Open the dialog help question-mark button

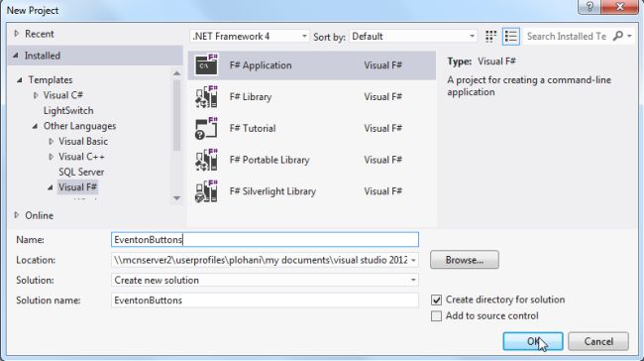(589, 7)
